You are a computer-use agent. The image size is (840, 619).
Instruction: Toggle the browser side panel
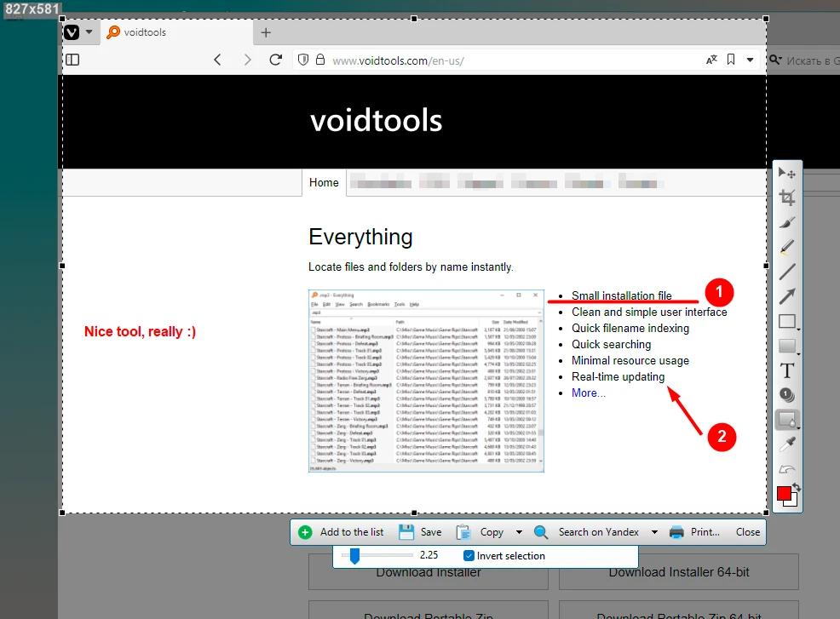coord(73,60)
